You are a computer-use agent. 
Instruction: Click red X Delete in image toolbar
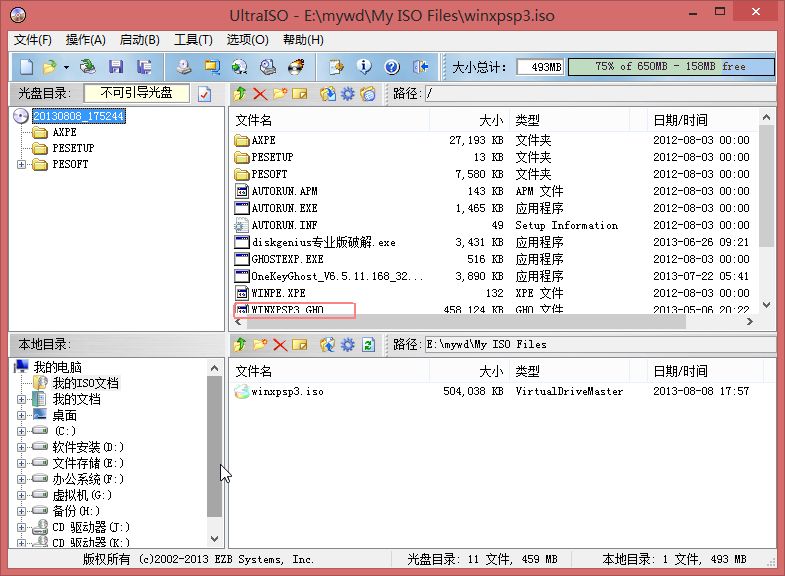(x=260, y=94)
